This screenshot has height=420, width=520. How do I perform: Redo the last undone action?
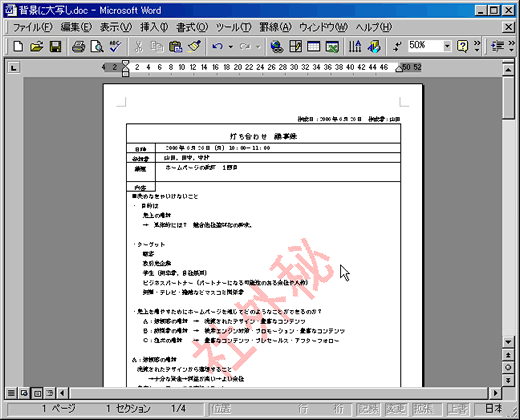click(245, 46)
